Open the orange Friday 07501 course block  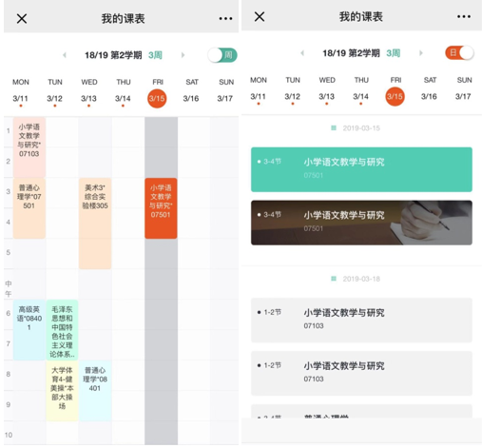(x=161, y=208)
